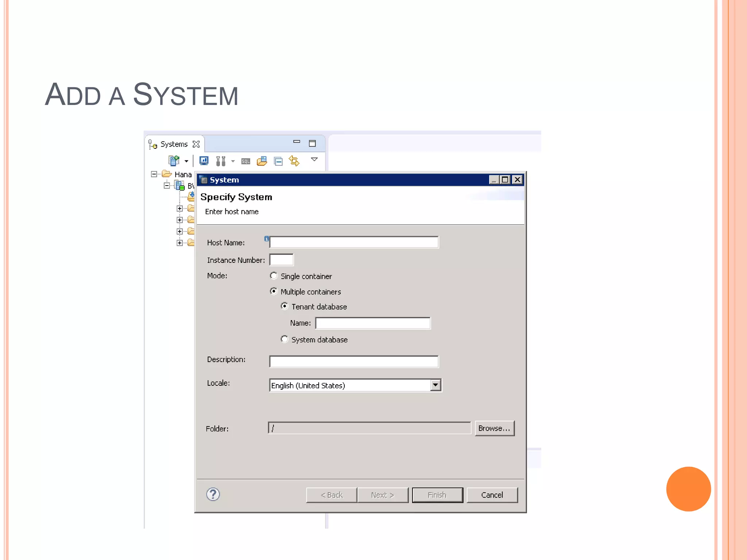Click the Cancel button

pos(492,495)
